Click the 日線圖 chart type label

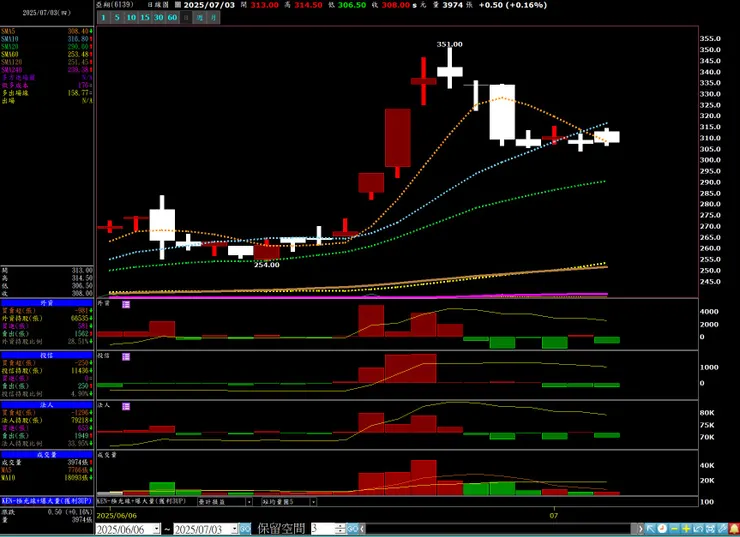click(x=158, y=5)
